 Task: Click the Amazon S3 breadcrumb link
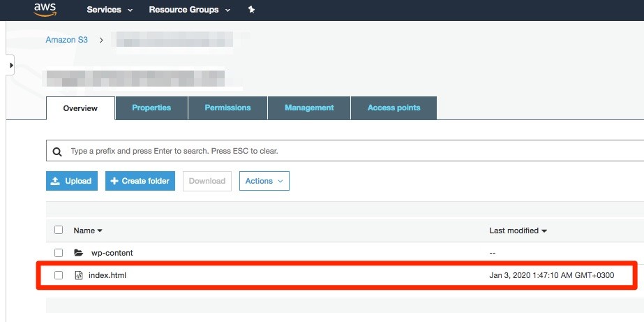tap(67, 40)
